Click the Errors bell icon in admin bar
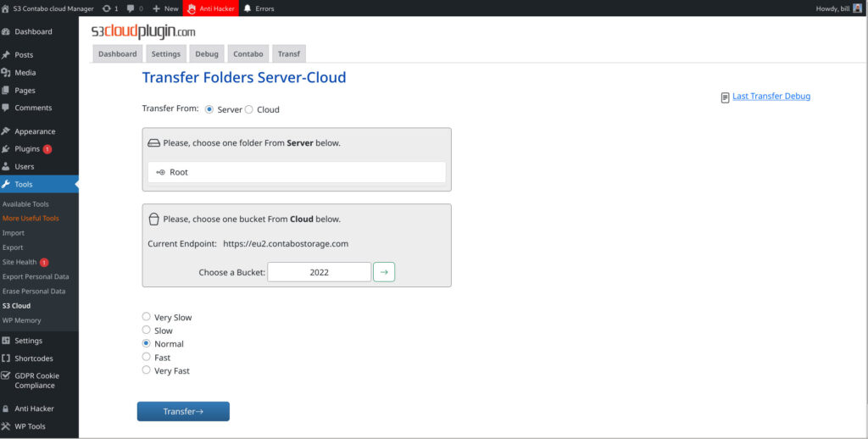Viewport: 868px width, 439px height. (248, 8)
